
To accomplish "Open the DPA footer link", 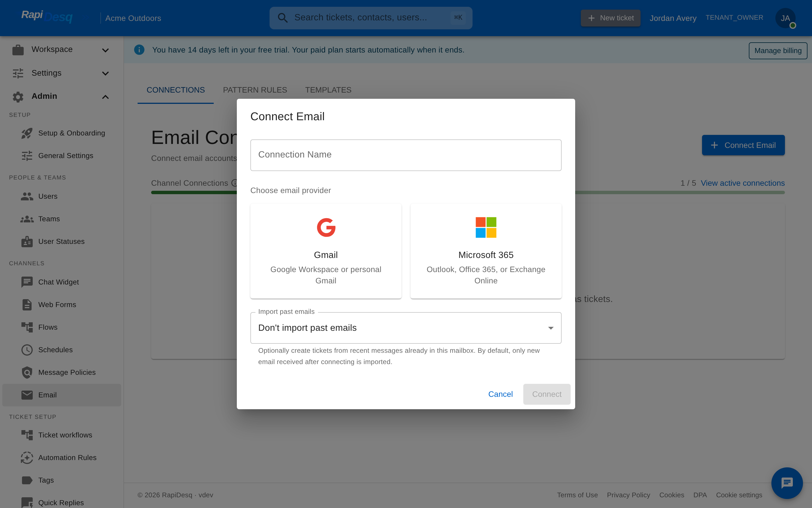I will coord(700,495).
